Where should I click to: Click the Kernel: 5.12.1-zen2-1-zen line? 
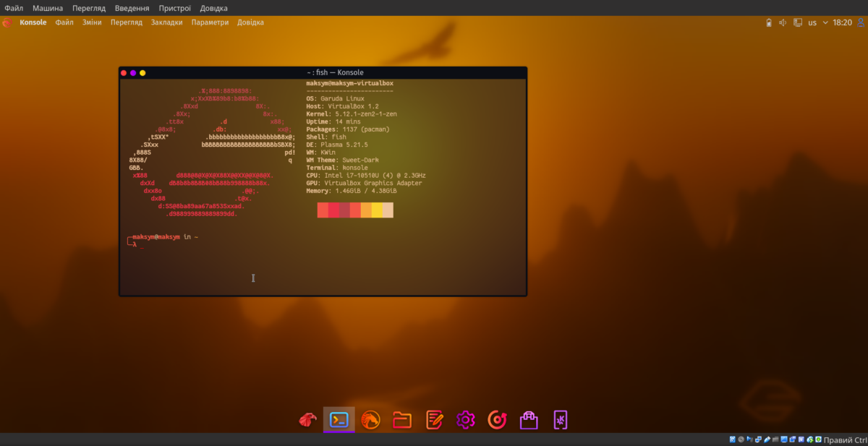(352, 114)
